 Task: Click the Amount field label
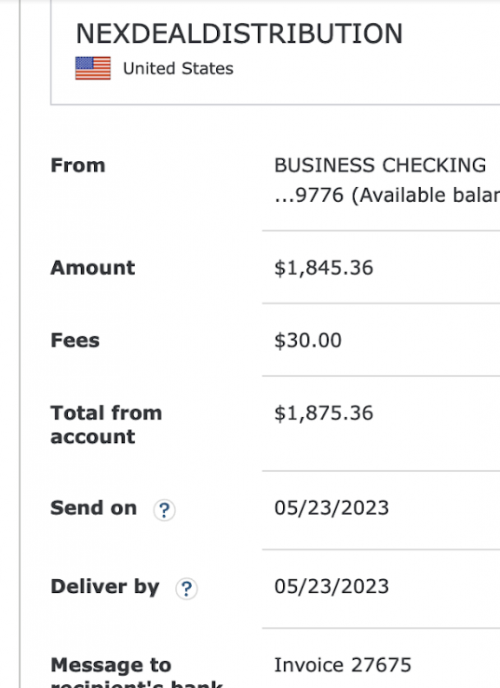coord(93,268)
